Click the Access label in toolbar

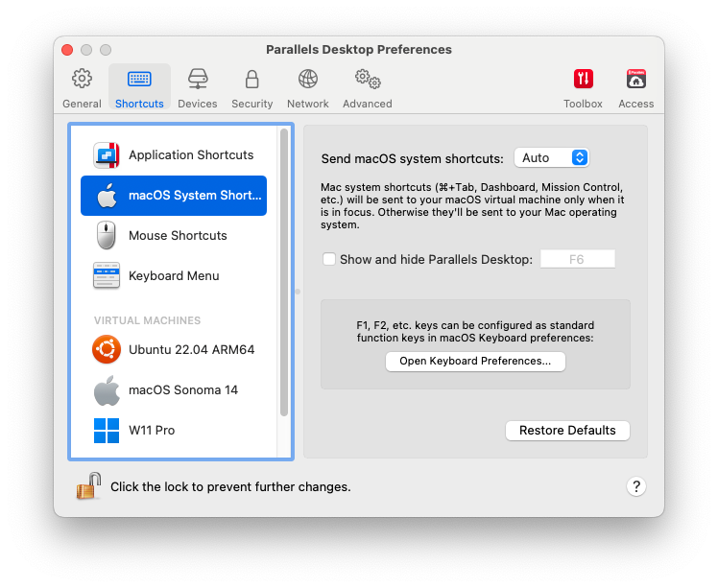pyautogui.click(x=636, y=104)
